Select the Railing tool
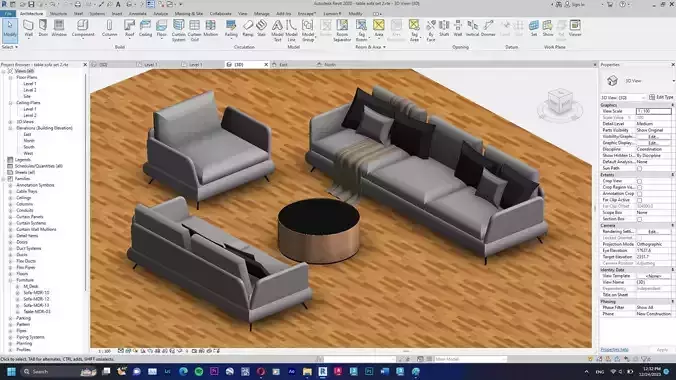The width and height of the screenshot is (676, 380). (231, 28)
